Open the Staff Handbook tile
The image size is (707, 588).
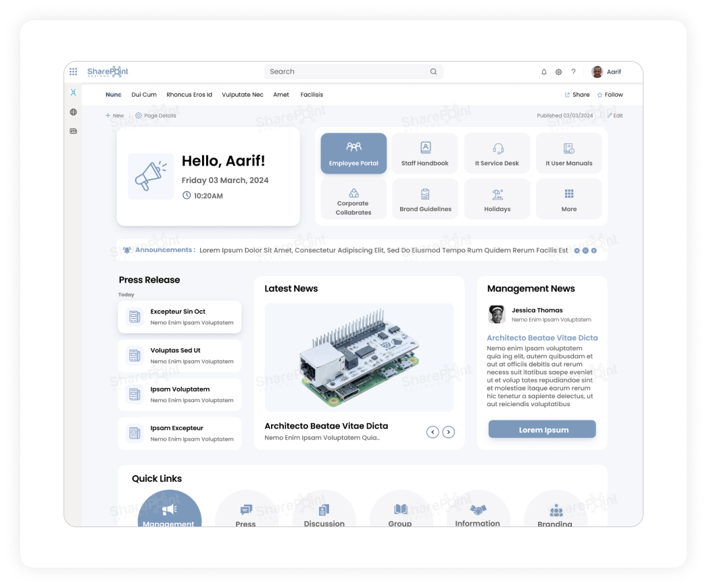click(x=425, y=153)
